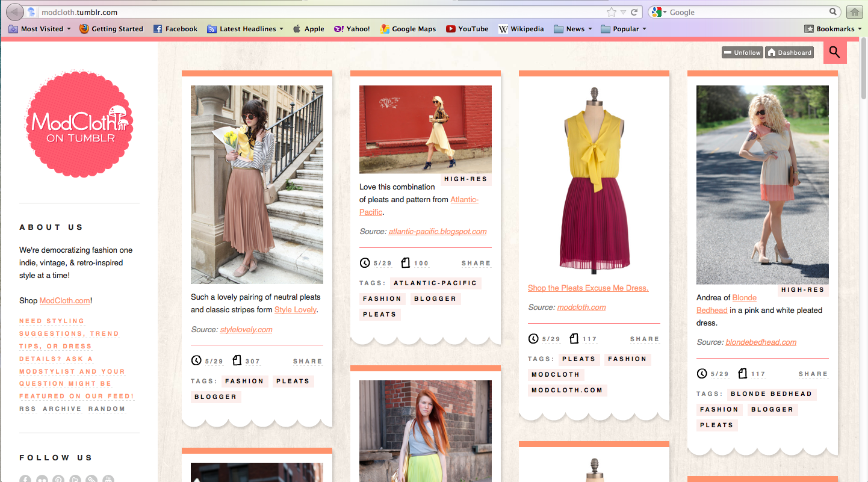The height and width of the screenshot is (482, 868).
Task: View the red wall photo in High-Res
Action: [x=465, y=179]
